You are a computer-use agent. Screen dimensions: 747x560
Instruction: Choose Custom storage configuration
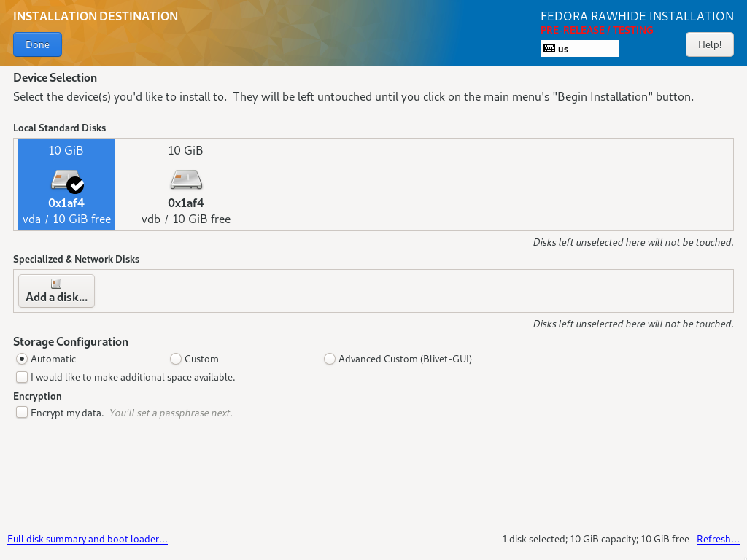[176, 359]
